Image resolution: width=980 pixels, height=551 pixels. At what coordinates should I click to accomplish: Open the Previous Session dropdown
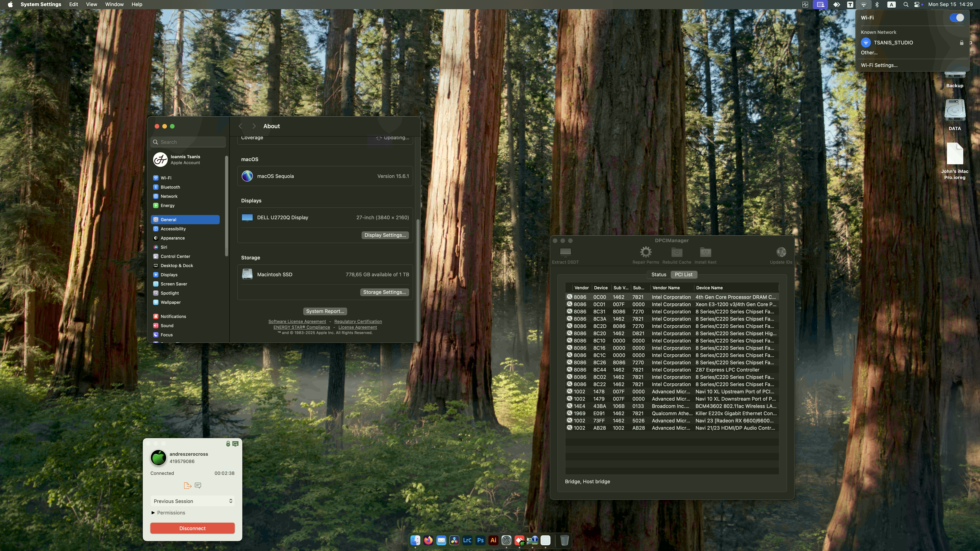click(x=192, y=501)
